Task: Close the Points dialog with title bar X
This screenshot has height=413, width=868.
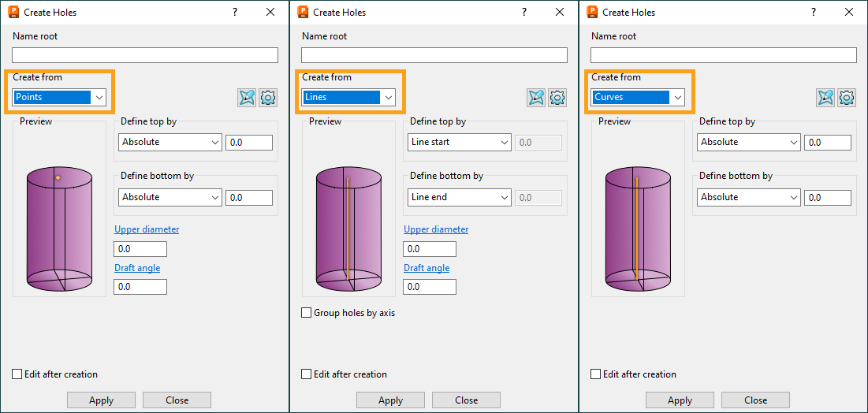Action: click(x=270, y=12)
